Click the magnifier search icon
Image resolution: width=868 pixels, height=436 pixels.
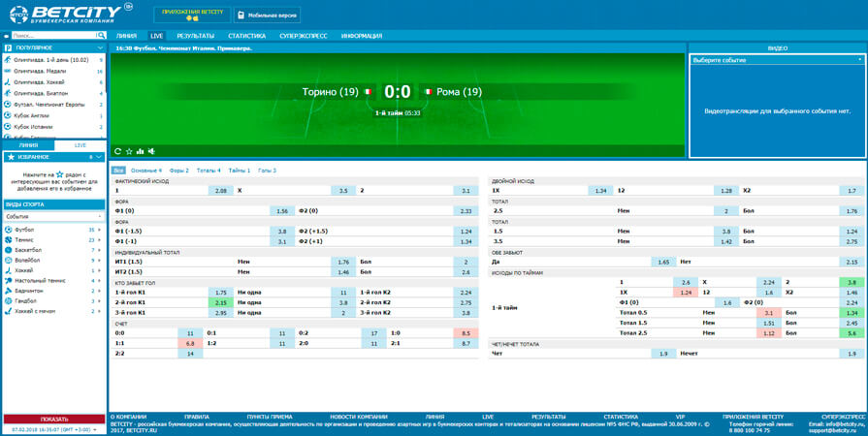click(101, 36)
